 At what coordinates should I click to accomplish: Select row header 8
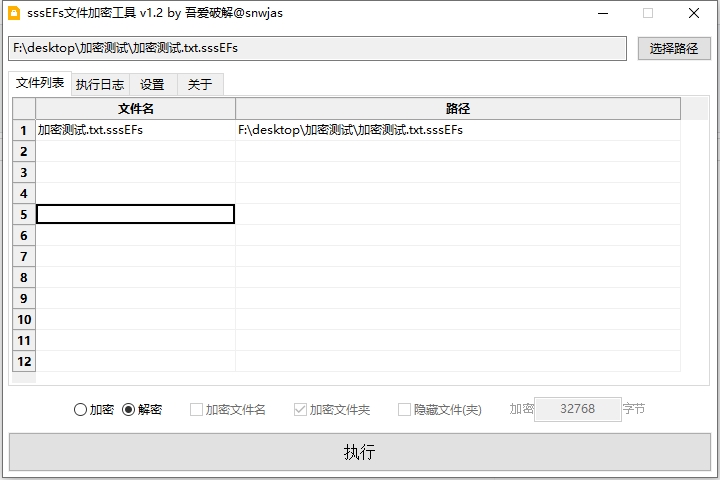coord(24,277)
